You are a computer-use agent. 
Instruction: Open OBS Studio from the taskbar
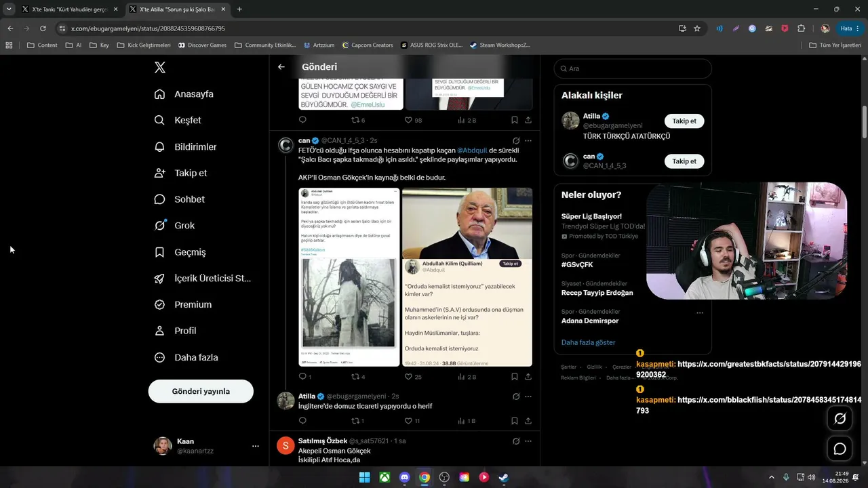[444, 477]
